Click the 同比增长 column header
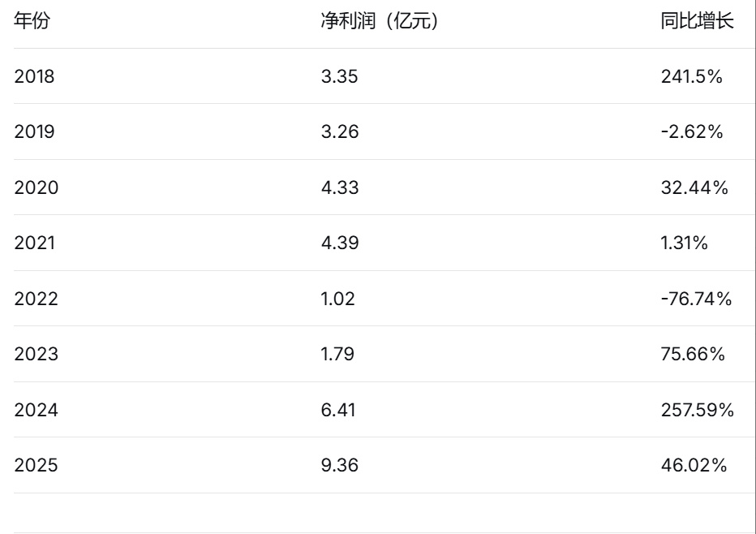Screen dimensions: 756x534 click(697, 22)
